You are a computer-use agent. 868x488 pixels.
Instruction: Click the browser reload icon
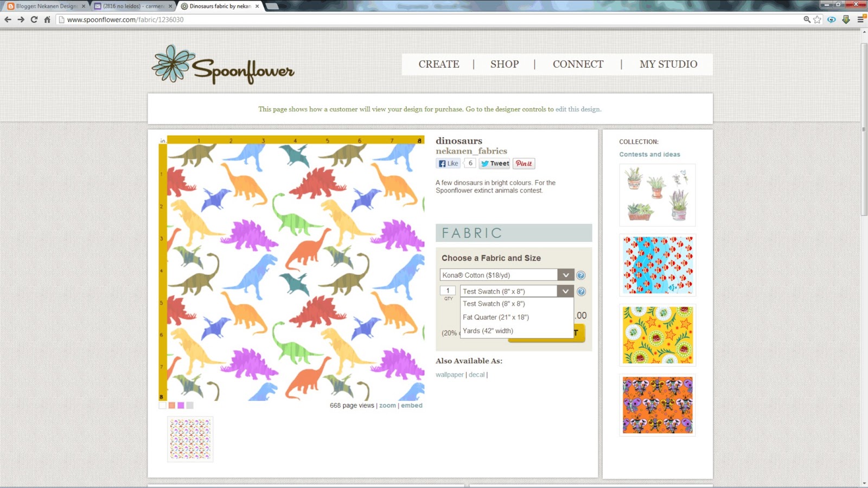coord(34,18)
